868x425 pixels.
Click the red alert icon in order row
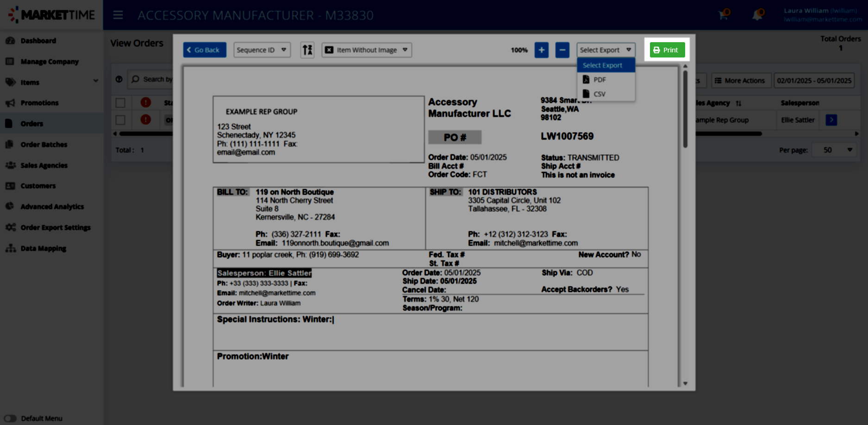(x=146, y=120)
